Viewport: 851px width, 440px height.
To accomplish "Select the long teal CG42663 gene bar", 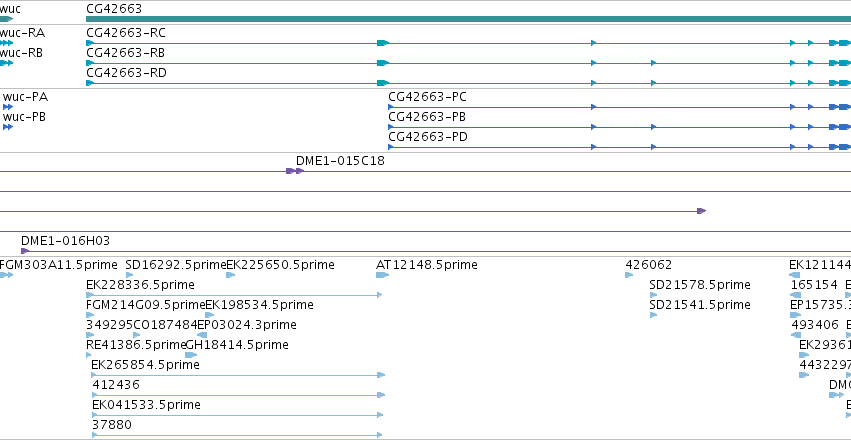I will 468,19.
